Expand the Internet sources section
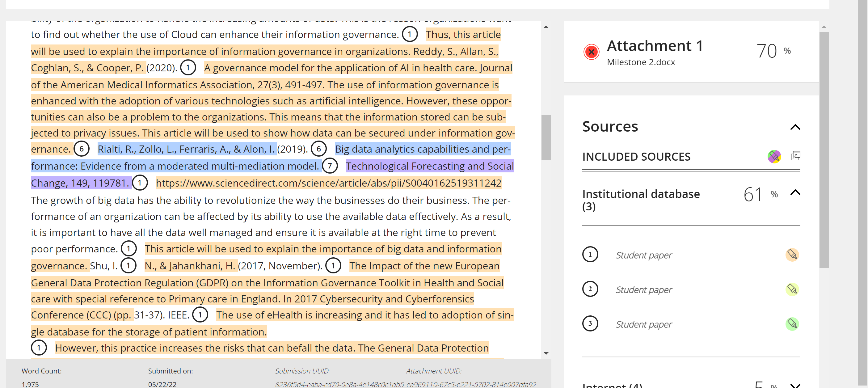Viewport: 868px width, 388px height. pyautogui.click(x=795, y=385)
